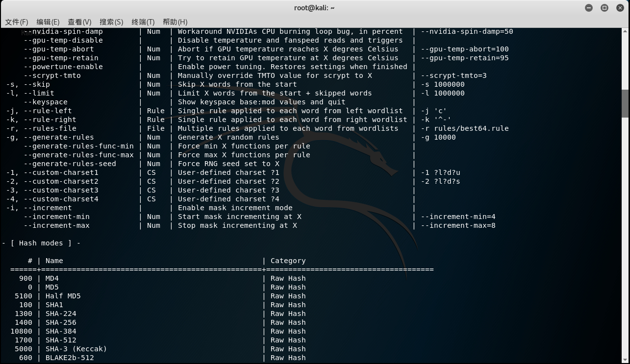Click the SHA-512 hash name

tap(61, 340)
